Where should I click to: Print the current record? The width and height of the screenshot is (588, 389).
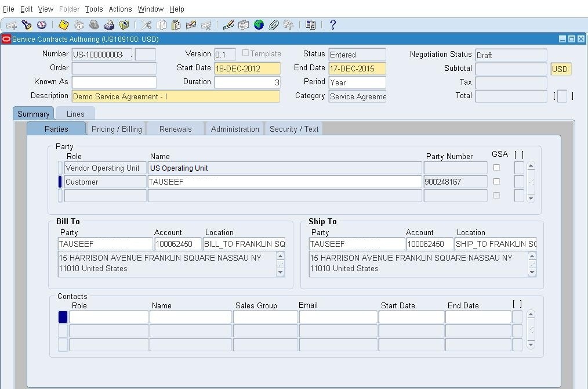[109, 24]
